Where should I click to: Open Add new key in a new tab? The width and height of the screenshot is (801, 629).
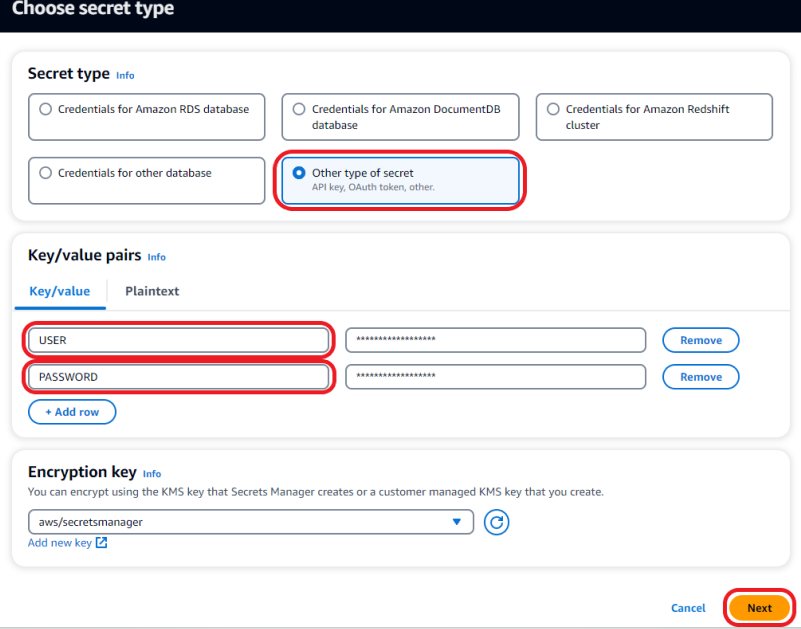(x=61, y=542)
